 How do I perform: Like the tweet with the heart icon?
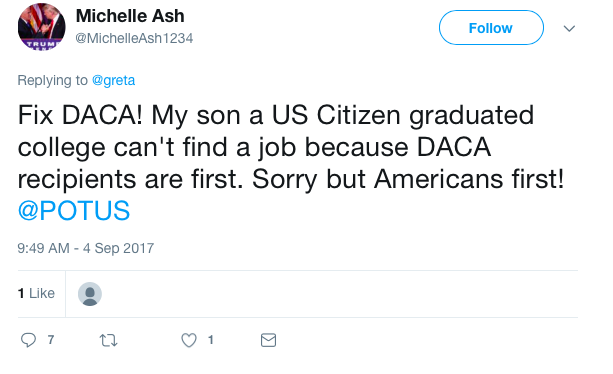tap(189, 340)
